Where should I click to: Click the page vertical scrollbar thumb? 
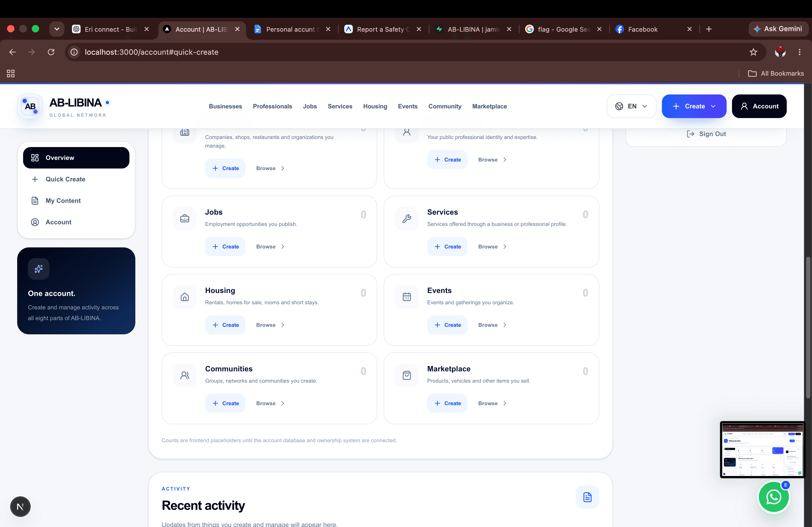807,328
